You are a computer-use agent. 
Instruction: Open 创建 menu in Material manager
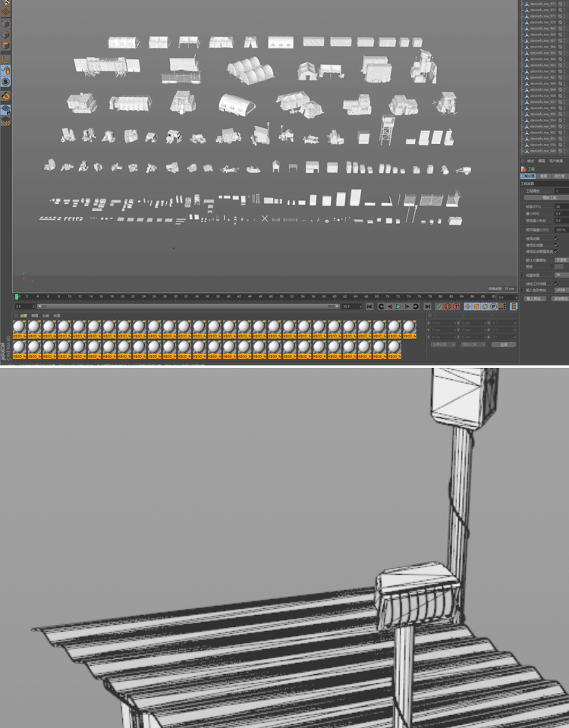click(x=24, y=315)
